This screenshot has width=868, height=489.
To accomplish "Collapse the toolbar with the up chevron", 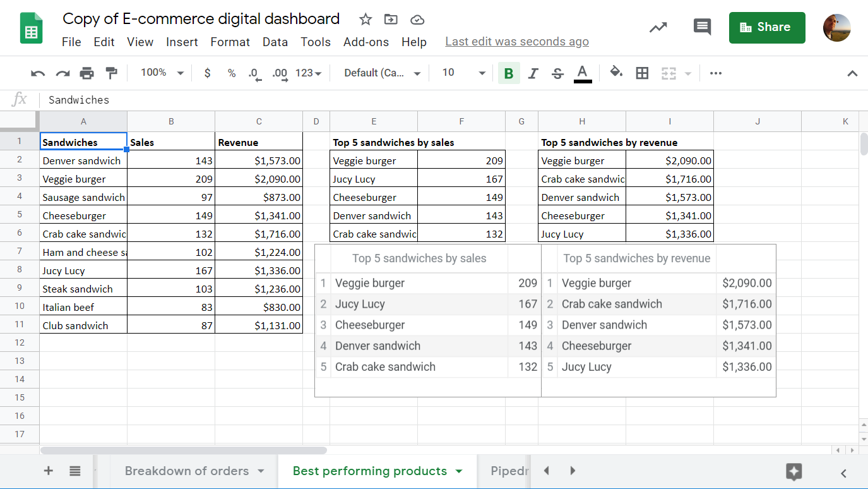I will point(852,73).
